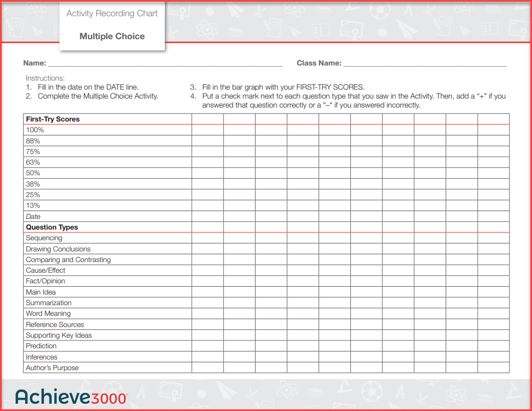The width and height of the screenshot is (532, 411).
Task: Click the "Reference Sources" row label
Action: tap(55, 325)
